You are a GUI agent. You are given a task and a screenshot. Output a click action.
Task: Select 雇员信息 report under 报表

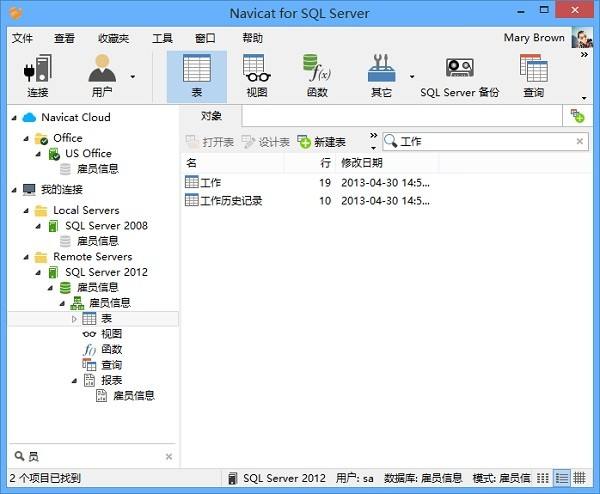(x=134, y=396)
